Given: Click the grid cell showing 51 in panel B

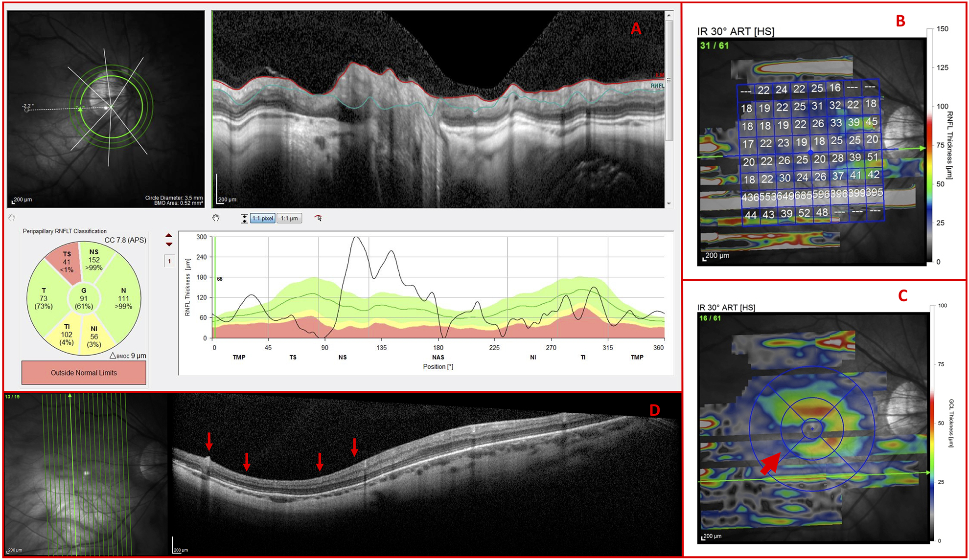Looking at the screenshot, I should click(x=873, y=157).
